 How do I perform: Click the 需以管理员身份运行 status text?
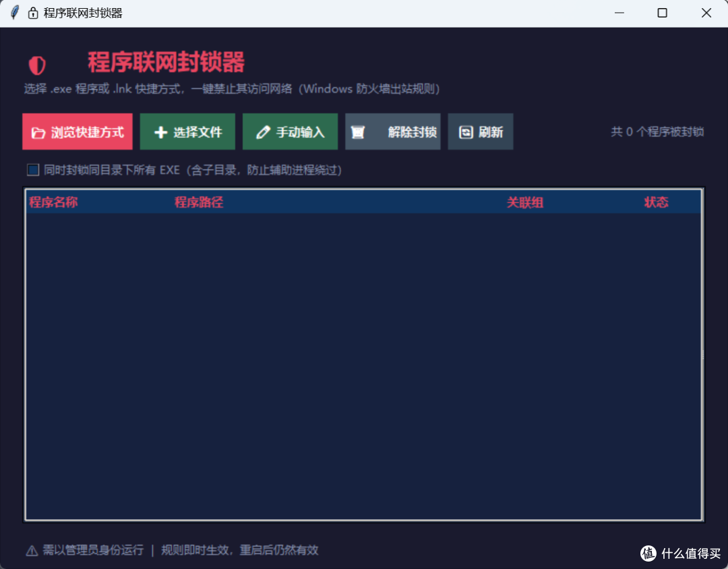click(93, 550)
